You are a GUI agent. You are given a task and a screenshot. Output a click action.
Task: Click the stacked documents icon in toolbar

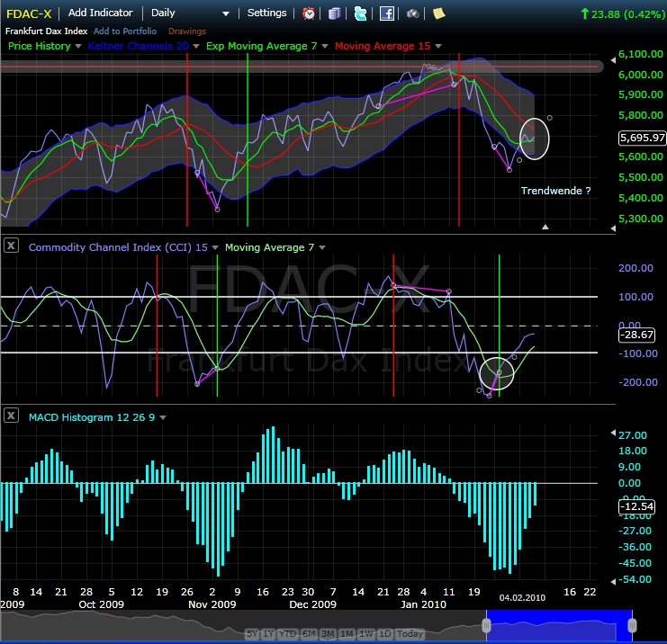coord(334,13)
